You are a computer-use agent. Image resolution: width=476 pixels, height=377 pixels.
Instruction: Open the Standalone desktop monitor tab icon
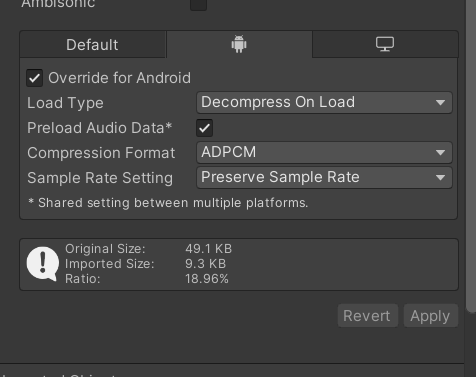(x=385, y=44)
